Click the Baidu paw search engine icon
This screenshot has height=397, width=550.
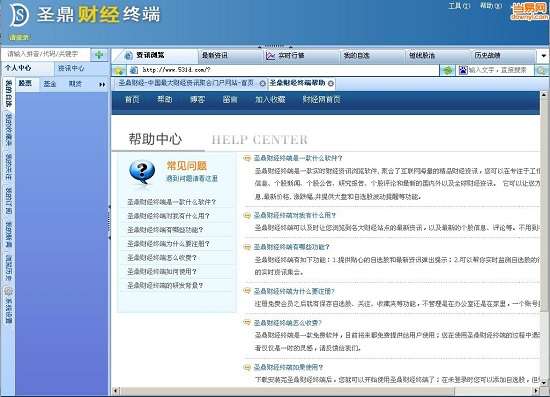tap(463, 70)
